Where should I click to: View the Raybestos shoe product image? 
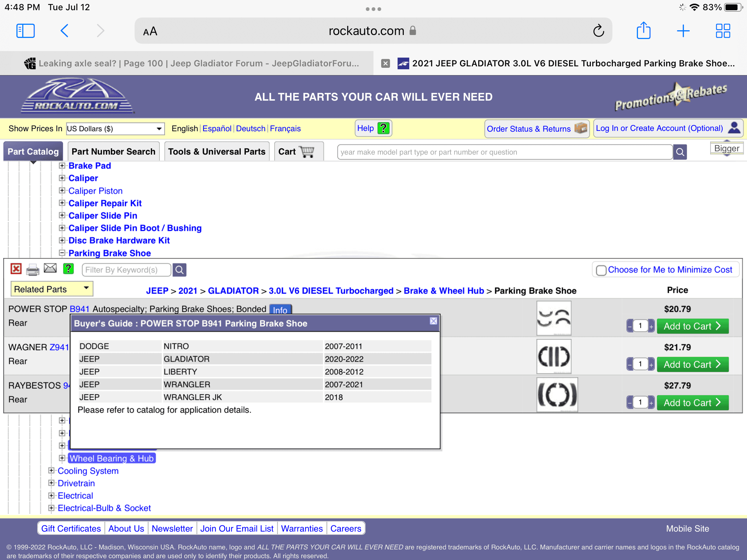(x=557, y=394)
